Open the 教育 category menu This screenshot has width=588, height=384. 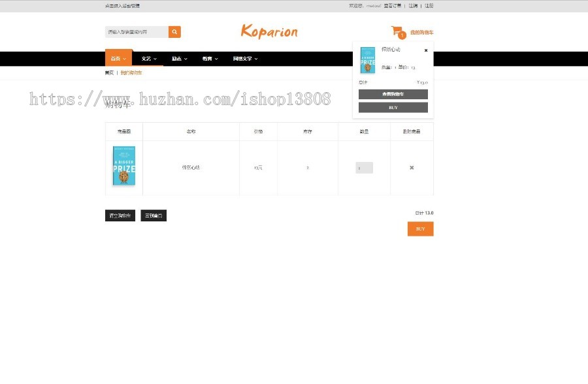tap(208, 58)
